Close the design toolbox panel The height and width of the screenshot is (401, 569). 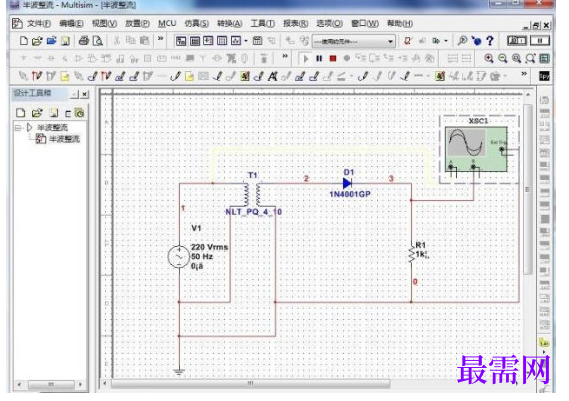[85, 94]
